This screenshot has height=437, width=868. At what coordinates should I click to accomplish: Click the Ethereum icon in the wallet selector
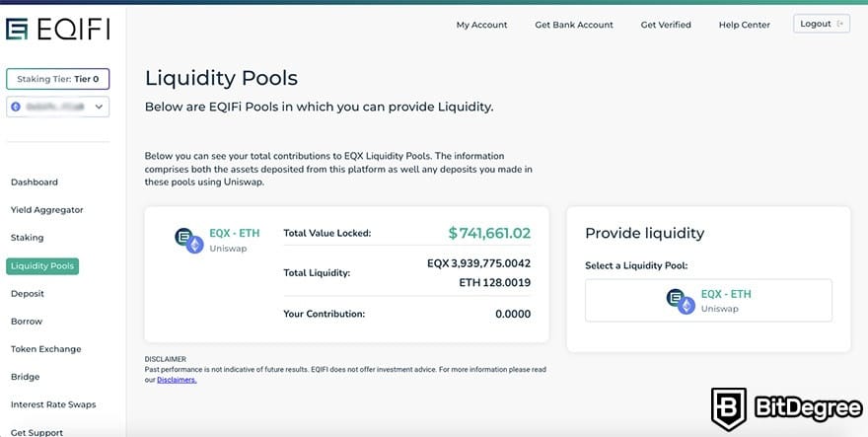coord(16,107)
